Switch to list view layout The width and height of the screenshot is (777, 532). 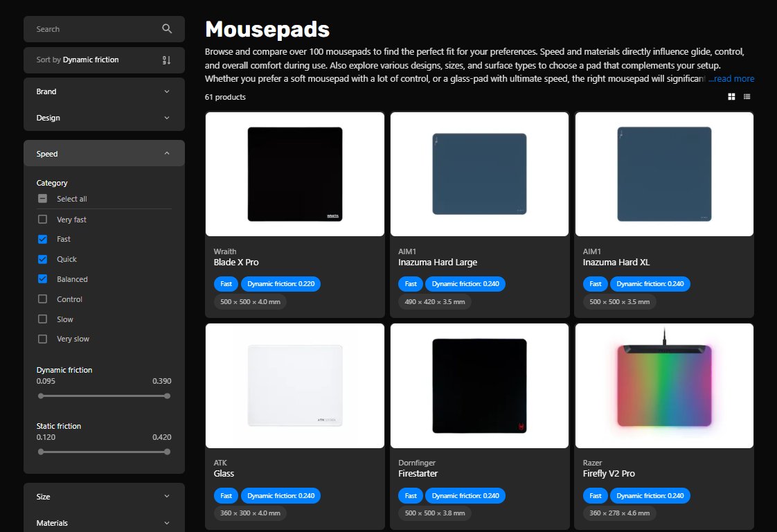(747, 96)
